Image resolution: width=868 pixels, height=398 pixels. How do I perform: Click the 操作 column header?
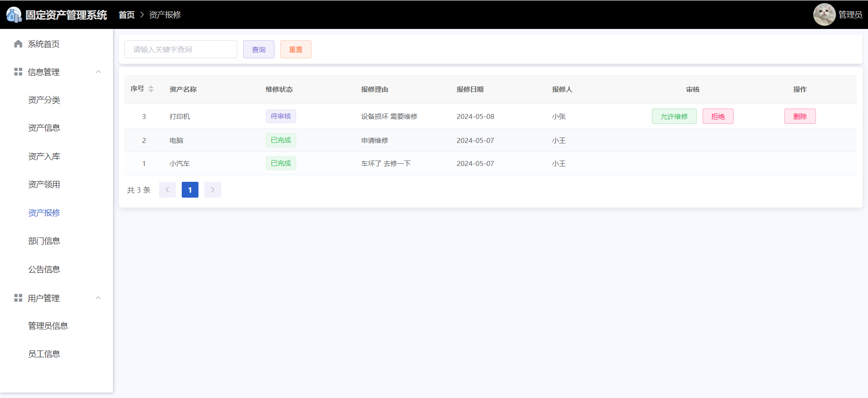[800, 90]
